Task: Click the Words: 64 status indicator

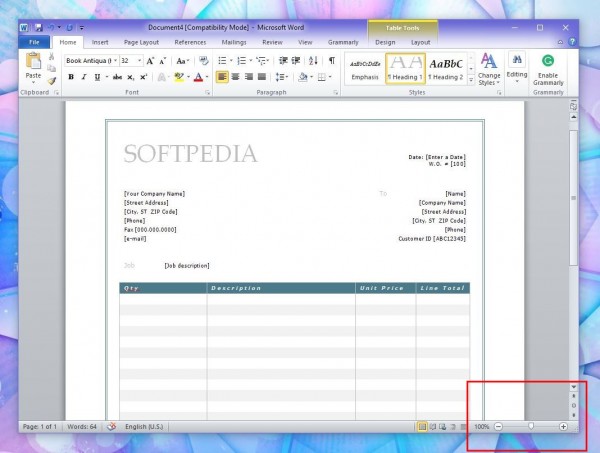Action: coord(82,426)
